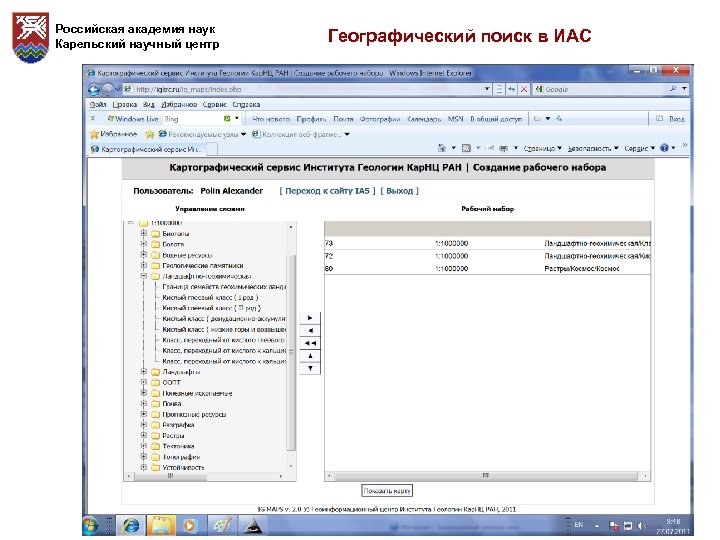Image resolution: width=720 pixels, height=540 pixels.
Task: Close the Windows Live toolbar with the X
Action: [x=93, y=118]
